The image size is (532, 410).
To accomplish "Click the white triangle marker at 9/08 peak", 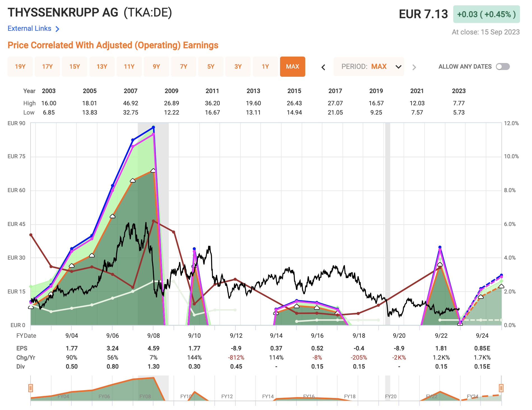I will [153, 171].
